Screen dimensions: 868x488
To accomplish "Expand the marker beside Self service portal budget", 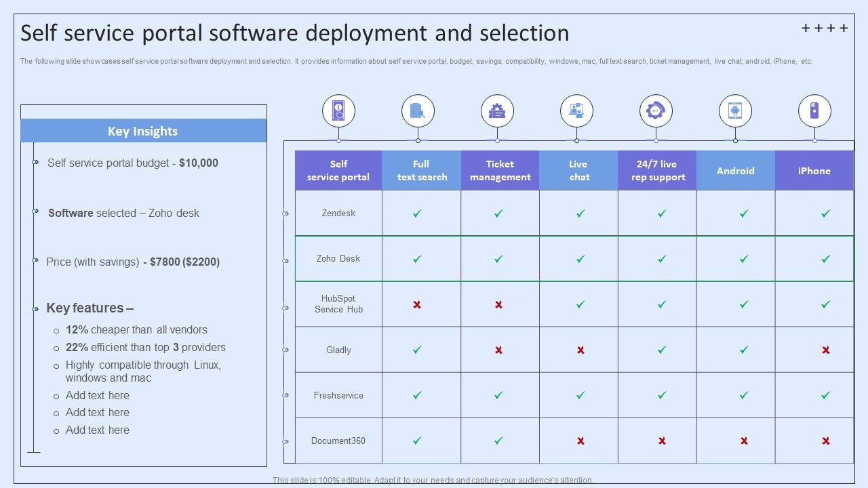I will pyautogui.click(x=34, y=163).
